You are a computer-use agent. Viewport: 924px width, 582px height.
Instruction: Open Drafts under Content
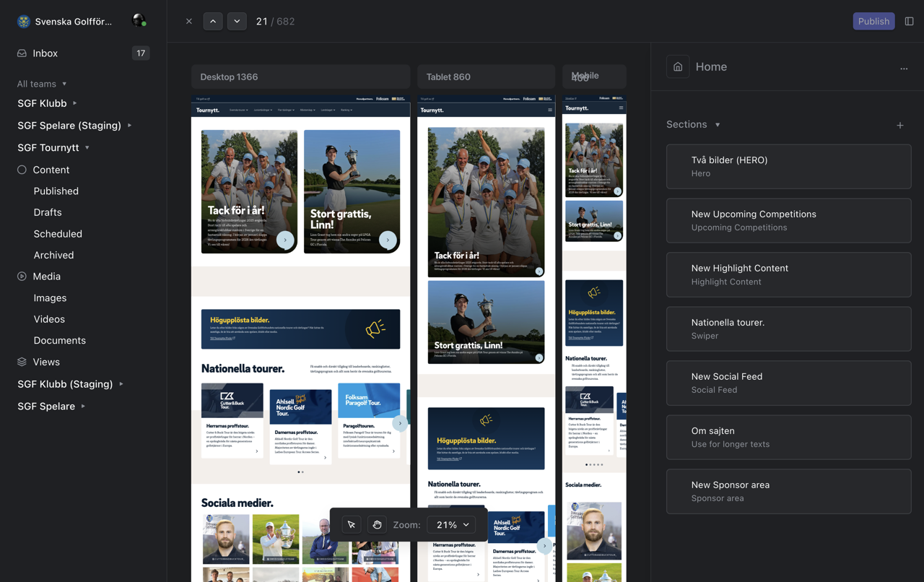(x=48, y=212)
